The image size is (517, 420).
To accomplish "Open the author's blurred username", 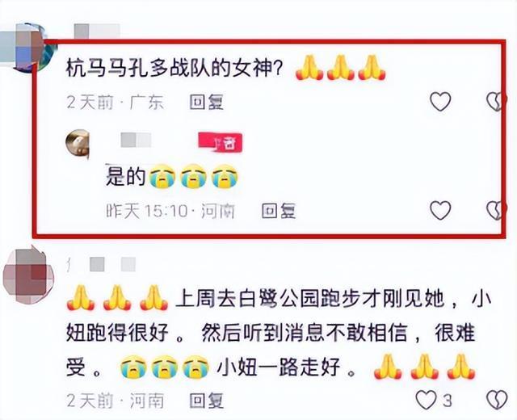I will point(136,141).
